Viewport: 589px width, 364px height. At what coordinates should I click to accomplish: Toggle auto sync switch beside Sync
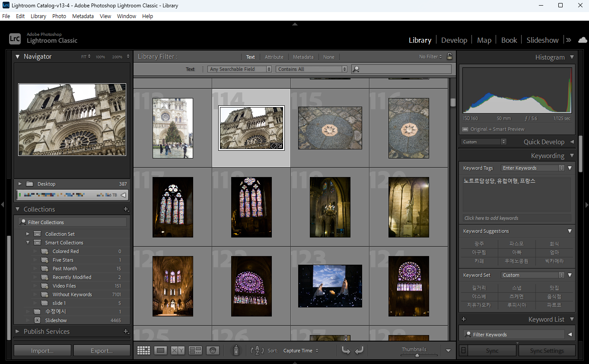[x=463, y=351]
